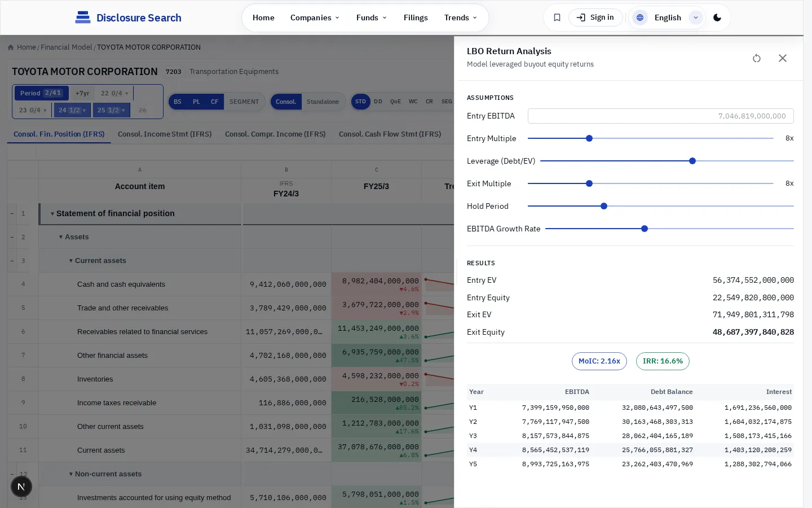Open the 22 0/4 period dropdown

(x=114, y=93)
